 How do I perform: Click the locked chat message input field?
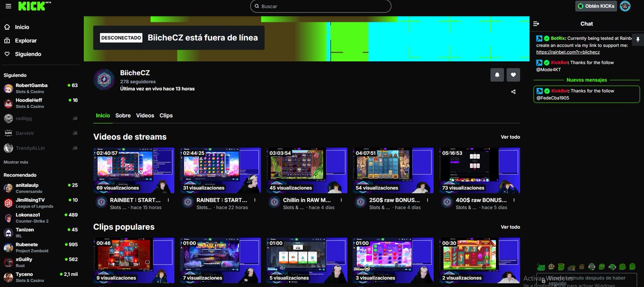point(587,280)
